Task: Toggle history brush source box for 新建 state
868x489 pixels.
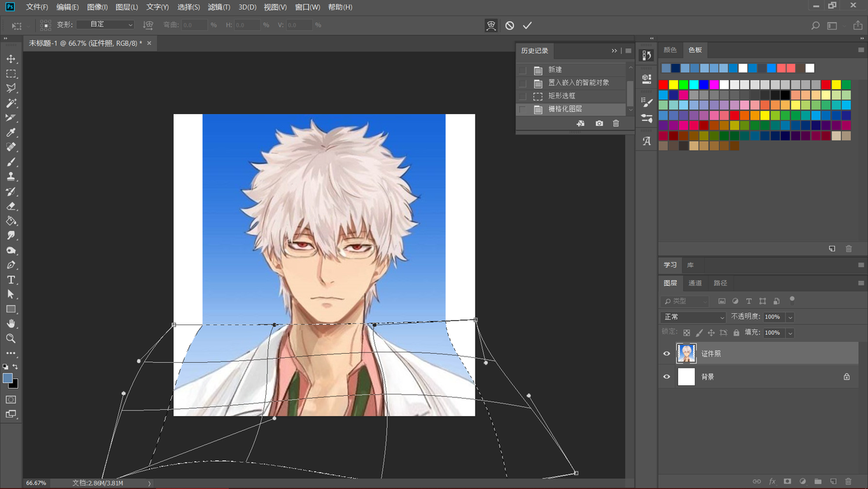Action: click(522, 70)
